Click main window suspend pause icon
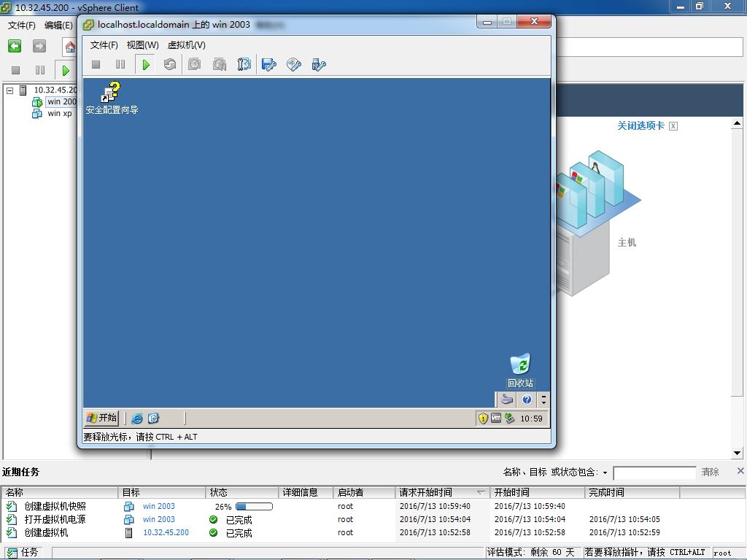Screen dimensions: 747x560 40,71
